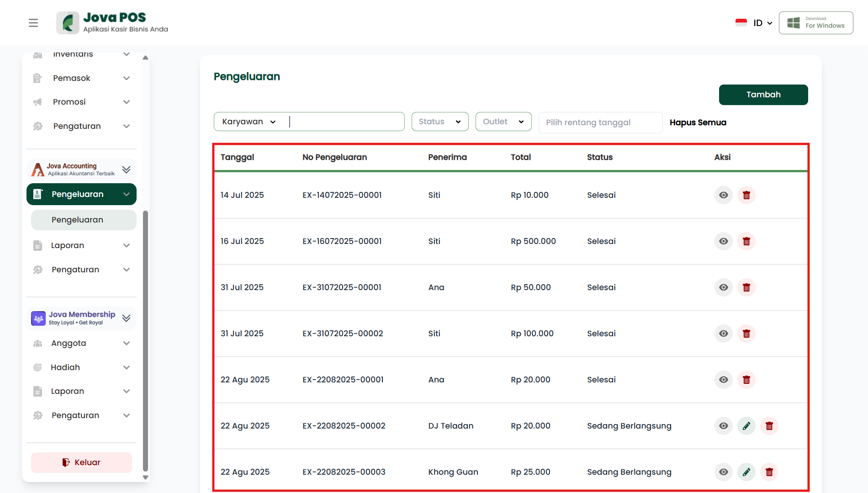Click the Pilih rentang tanggal date field
868x493 pixels.
click(600, 122)
